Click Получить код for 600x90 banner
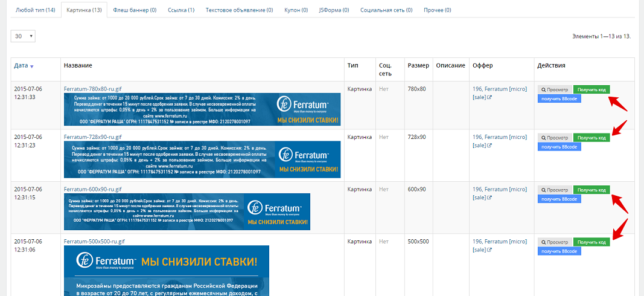644x296 pixels. click(x=591, y=190)
